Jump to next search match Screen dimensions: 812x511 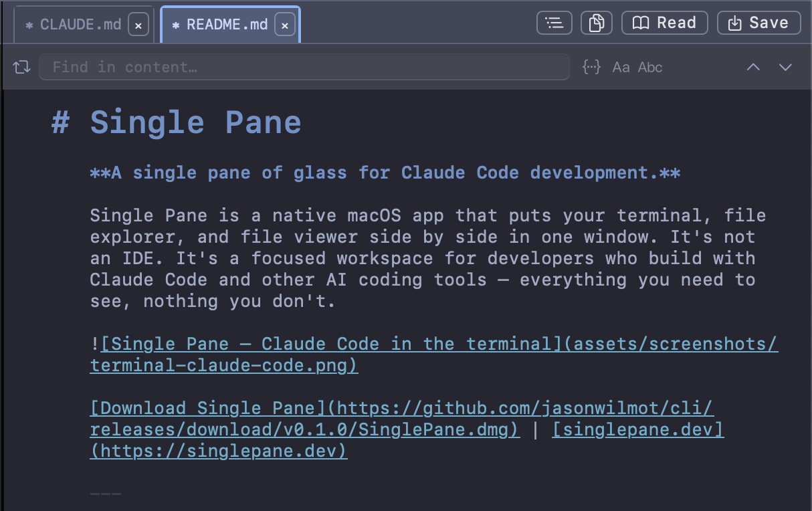[x=785, y=67]
